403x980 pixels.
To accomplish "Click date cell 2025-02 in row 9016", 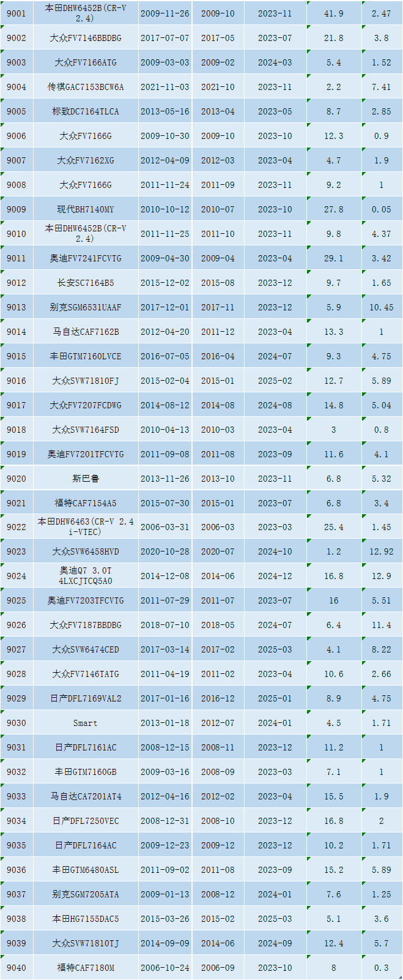I will tap(275, 381).
